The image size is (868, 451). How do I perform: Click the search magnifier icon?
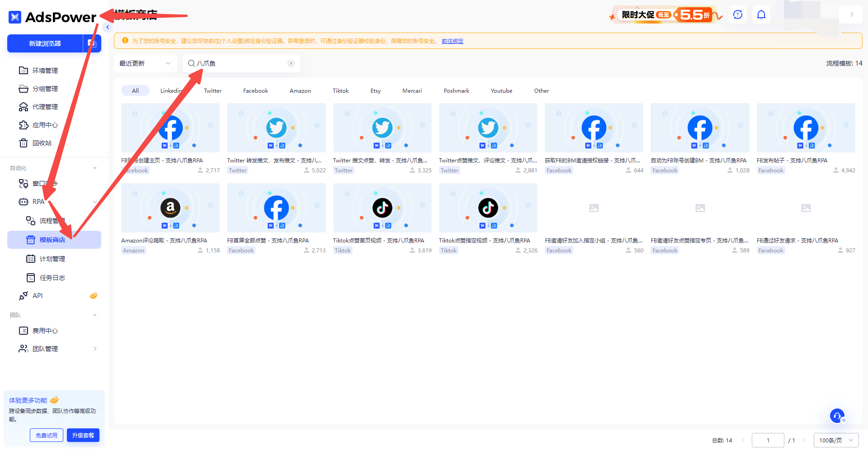click(x=191, y=63)
